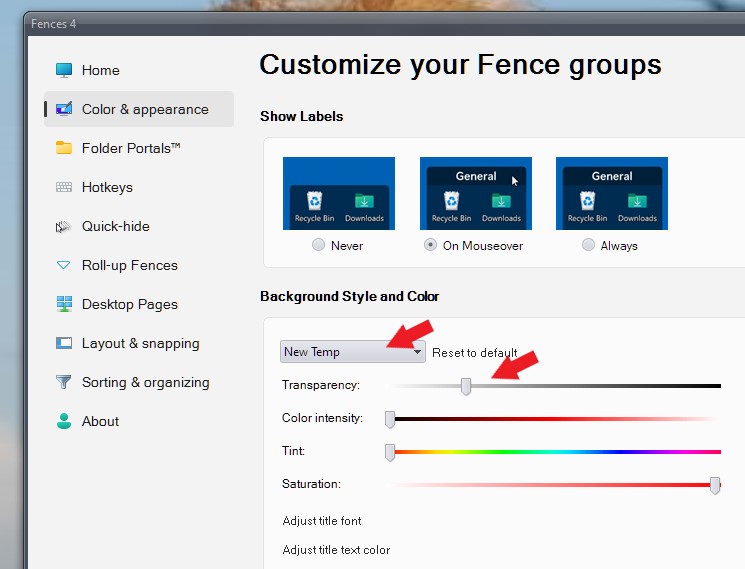Open Layout & snapping section

click(139, 343)
